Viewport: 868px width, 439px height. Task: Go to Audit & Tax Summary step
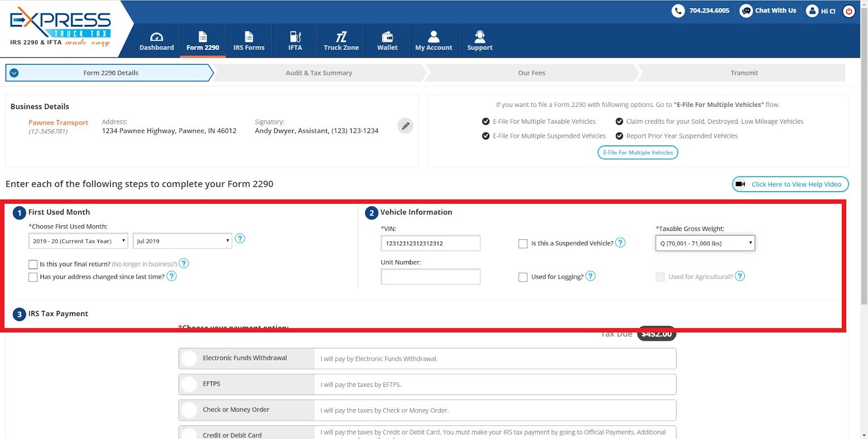pos(319,73)
